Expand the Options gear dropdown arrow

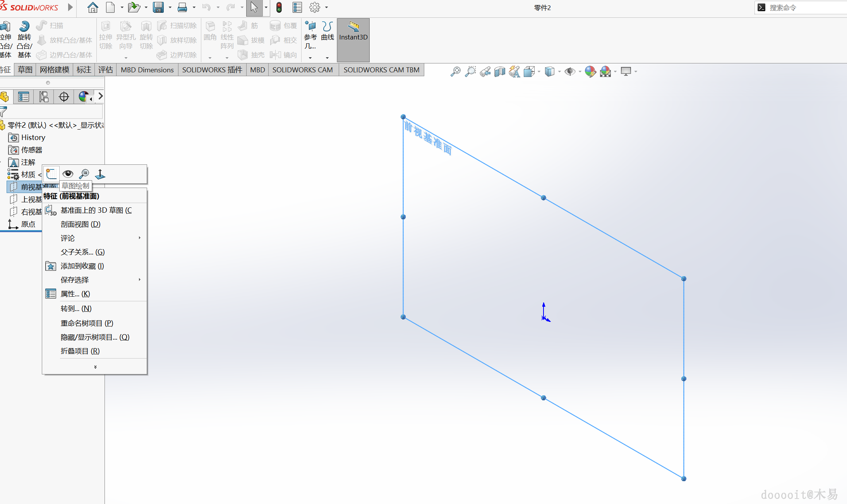point(326,7)
